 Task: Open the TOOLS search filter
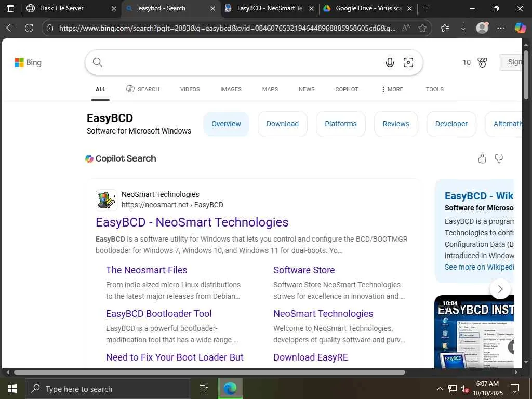click(435, 89)
